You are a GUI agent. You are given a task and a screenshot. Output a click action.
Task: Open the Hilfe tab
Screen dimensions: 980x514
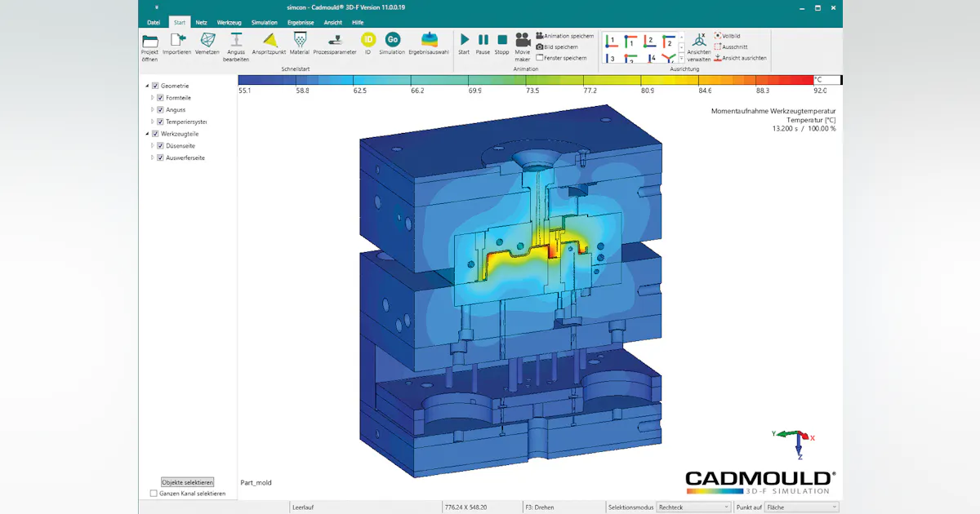358,22
